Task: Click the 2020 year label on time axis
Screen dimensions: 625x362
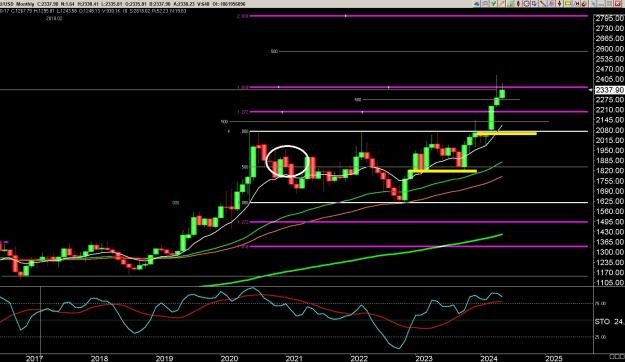Action: 229,358
